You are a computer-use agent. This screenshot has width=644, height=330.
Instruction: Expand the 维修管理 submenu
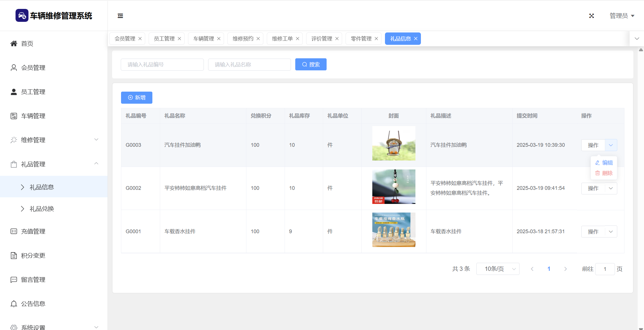click(54, 140)
